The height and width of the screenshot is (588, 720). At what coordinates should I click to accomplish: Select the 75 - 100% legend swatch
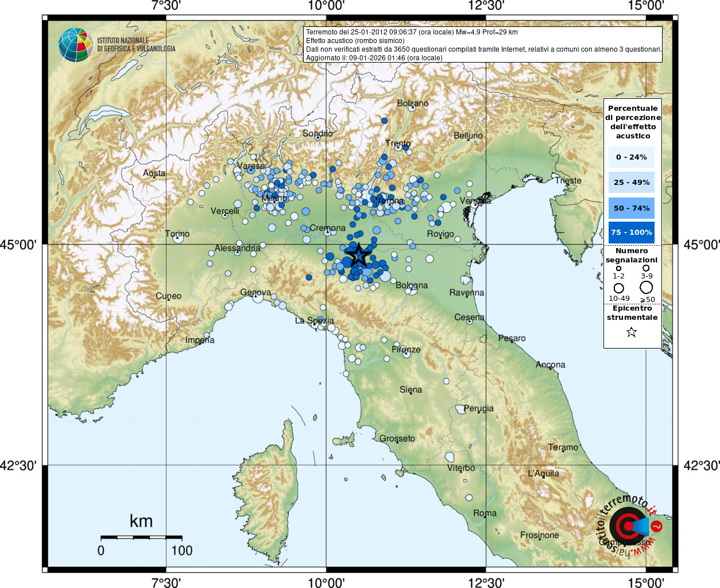point(632,233)
